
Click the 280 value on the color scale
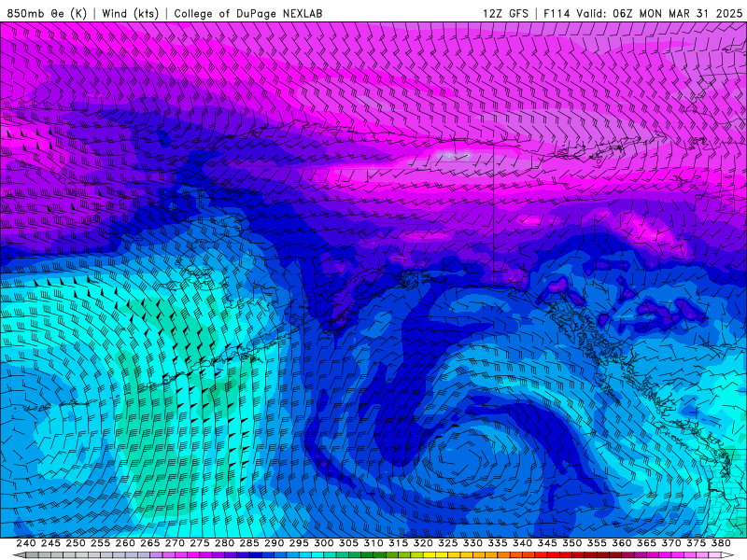click(x=224, y=543)
